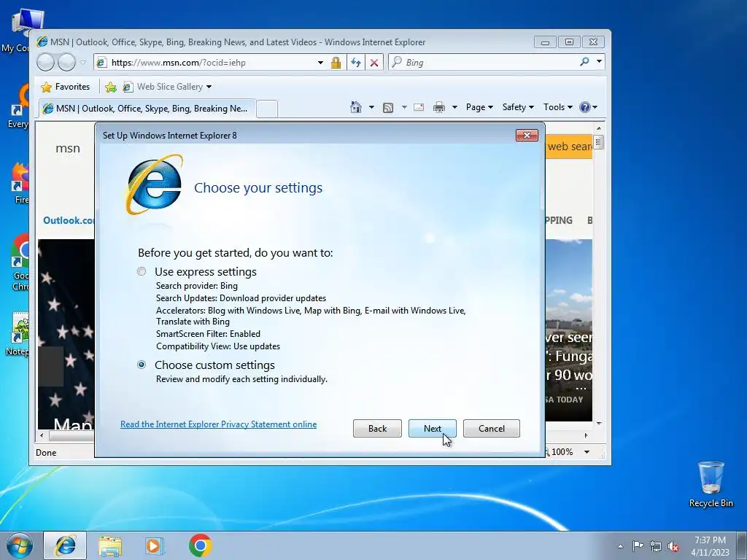The height and width of the screenshot is (560, 747).
Task: Close the Set Up Internet Explorer 8 dialog
Action: 527,135
